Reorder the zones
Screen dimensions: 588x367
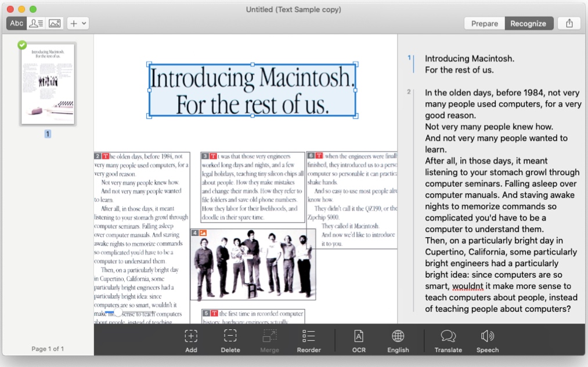coord(309,340)
